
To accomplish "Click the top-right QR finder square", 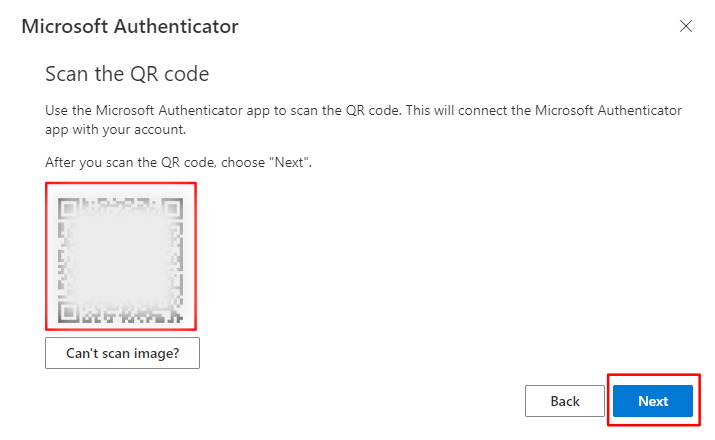I will [172, 208].
